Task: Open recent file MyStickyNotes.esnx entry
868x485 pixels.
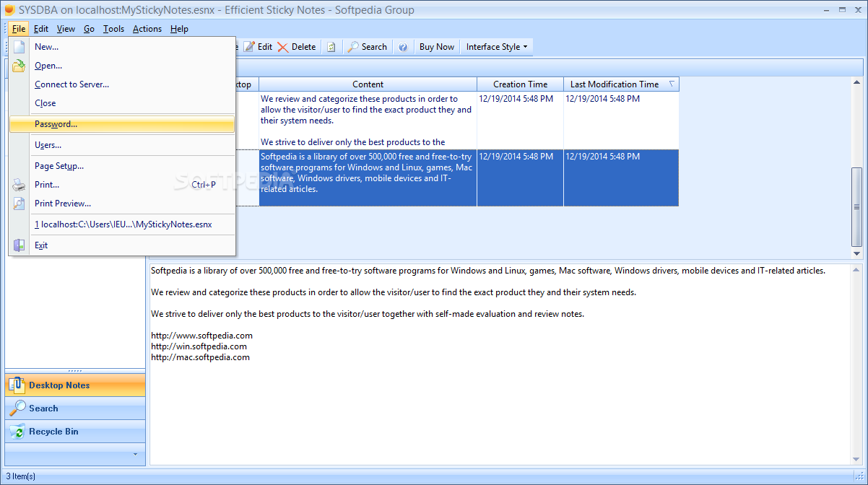Action: [x=121, y=224]
